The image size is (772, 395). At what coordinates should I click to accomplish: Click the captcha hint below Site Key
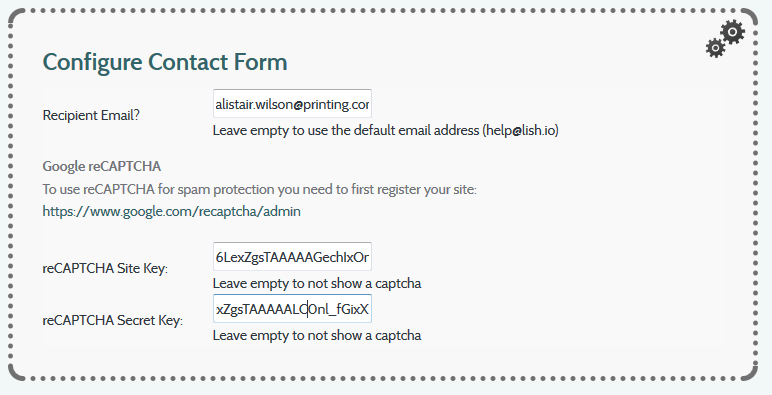pos(317,284)
